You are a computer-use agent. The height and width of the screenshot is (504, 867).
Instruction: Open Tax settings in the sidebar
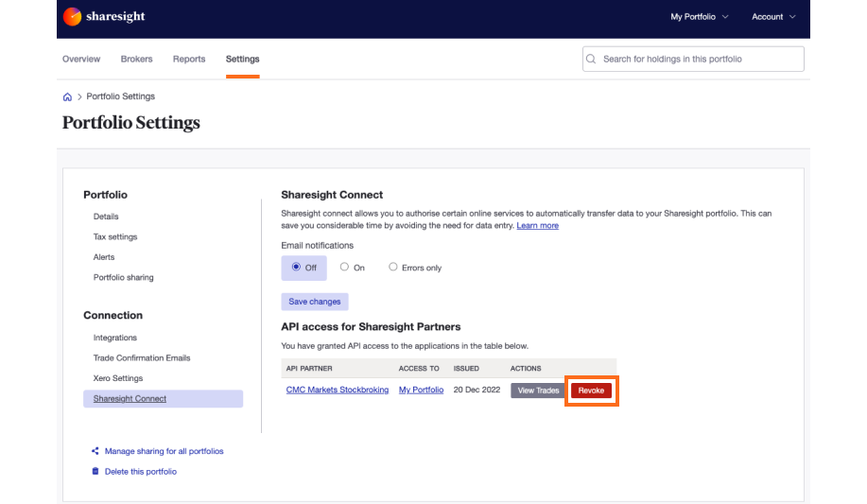coord(115,236)
